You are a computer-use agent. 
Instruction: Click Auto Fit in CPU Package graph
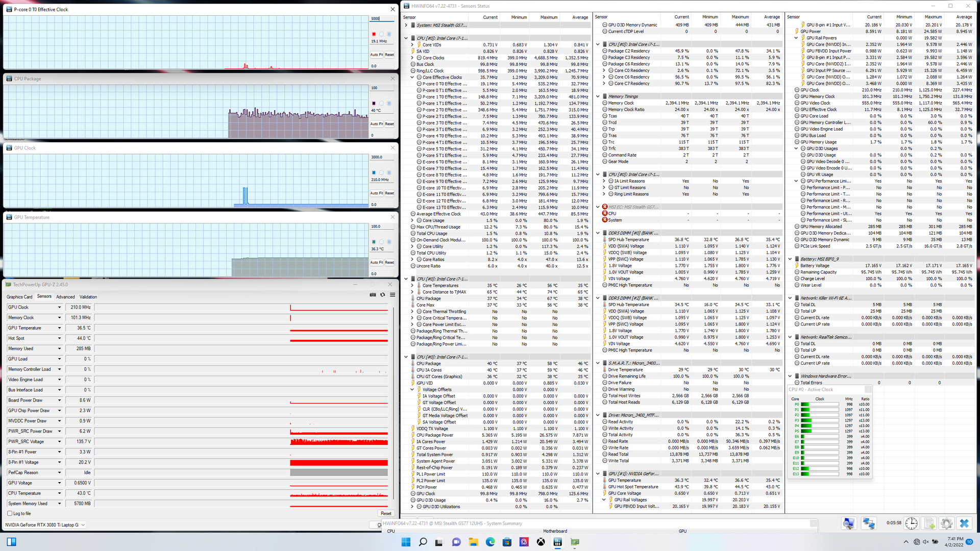[x=376, y=124]
